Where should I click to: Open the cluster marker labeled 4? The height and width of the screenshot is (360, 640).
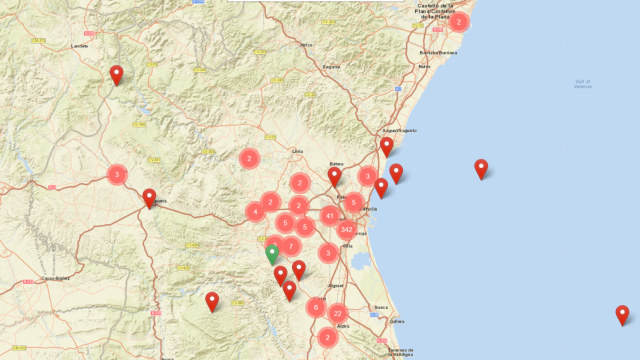pos(256,212)
